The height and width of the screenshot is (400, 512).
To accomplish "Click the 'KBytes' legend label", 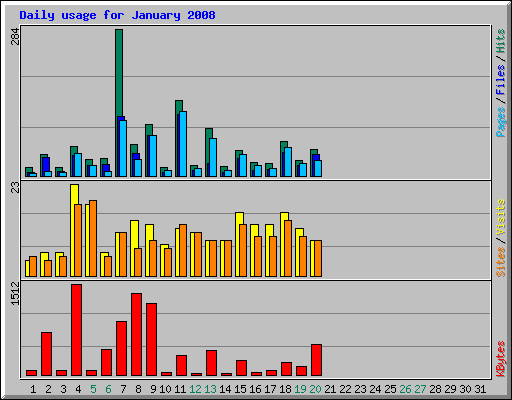I will click(x=501, y=359).
